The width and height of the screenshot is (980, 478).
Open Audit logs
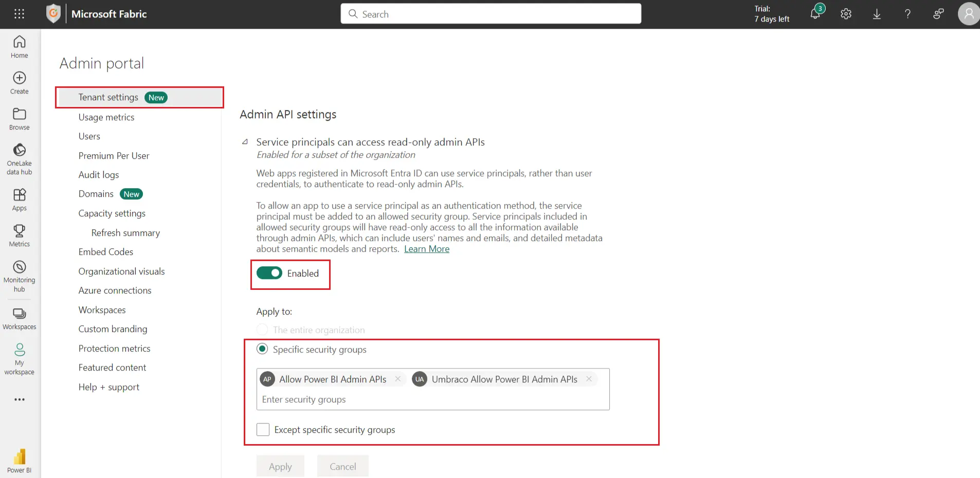[x=98, y=175]
